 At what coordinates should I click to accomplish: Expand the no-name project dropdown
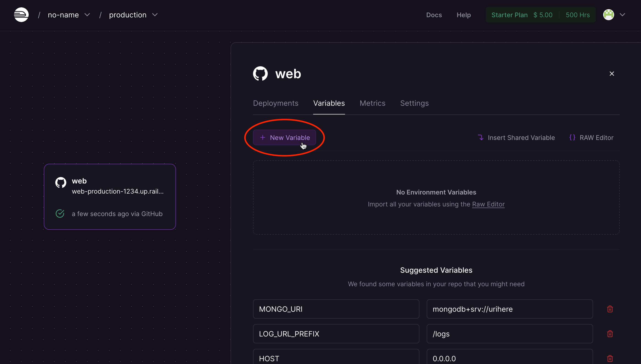pos(87,14)
